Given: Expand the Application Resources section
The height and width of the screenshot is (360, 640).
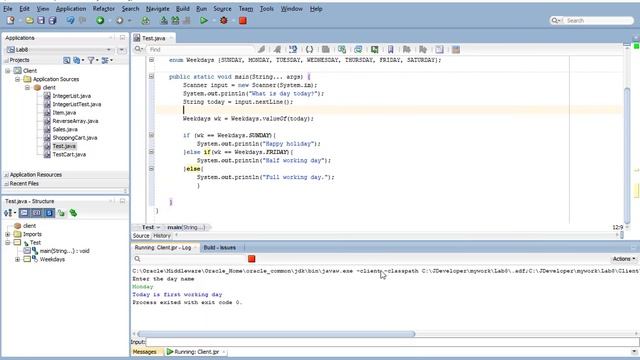Looking at the screenshot, I should [x=6, y=175].
